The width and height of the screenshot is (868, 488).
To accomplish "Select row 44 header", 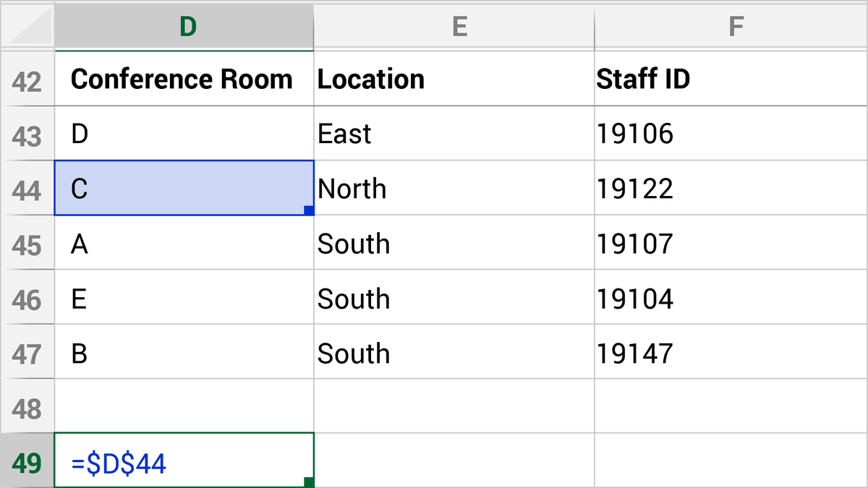I will click(x=27, y=189).
